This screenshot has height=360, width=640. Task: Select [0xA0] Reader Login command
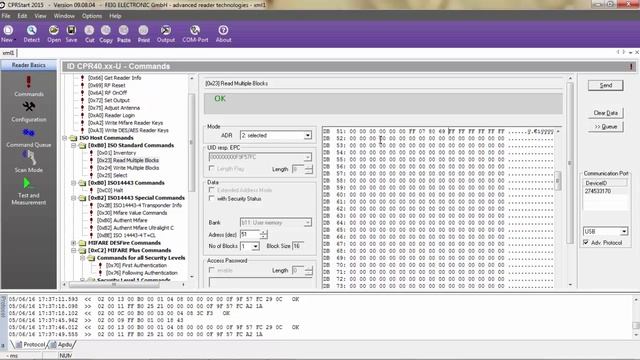[111, 115]
